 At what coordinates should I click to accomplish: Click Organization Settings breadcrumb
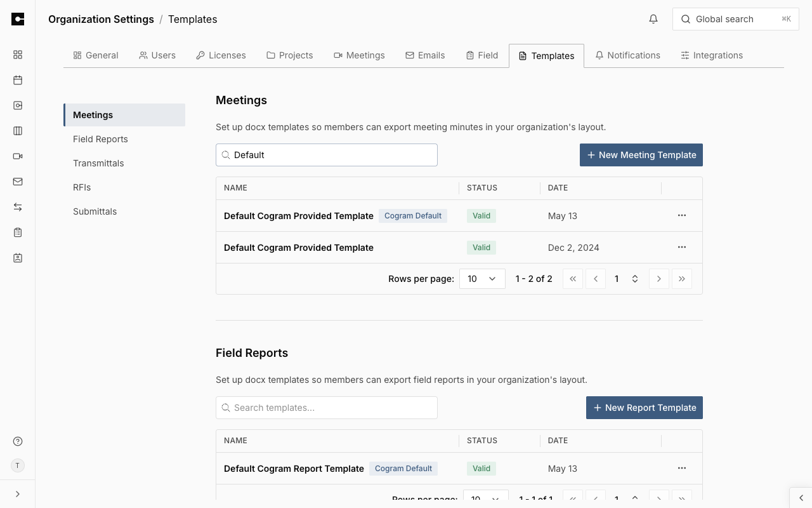[101, 19]
